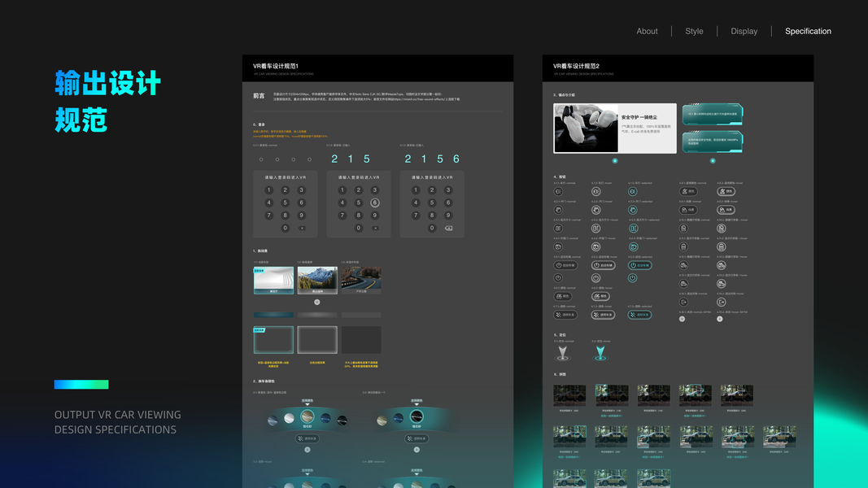The image size is (868, 488).
Task: Tap digit 0 on the keypad under empty code circles
Action: tap(285, 228)
